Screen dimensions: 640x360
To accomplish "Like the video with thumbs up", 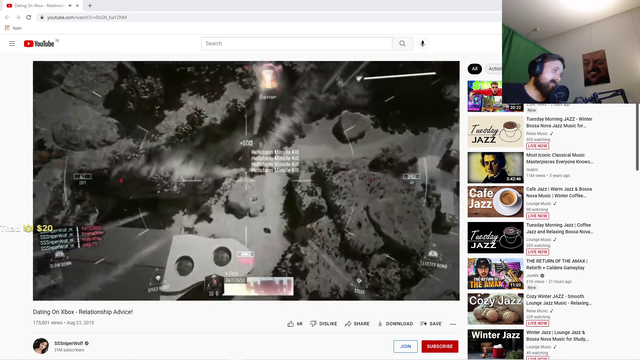I will (x=295, y=324).
